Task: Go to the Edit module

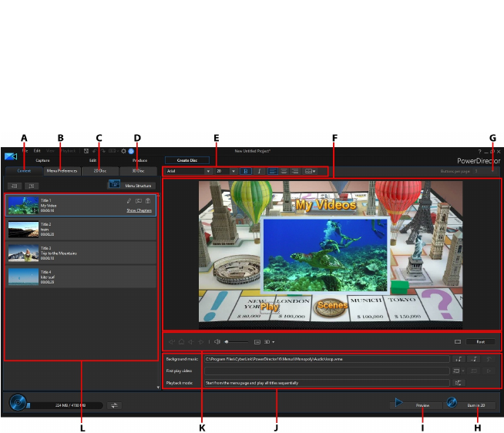Action: pos(93,160)
